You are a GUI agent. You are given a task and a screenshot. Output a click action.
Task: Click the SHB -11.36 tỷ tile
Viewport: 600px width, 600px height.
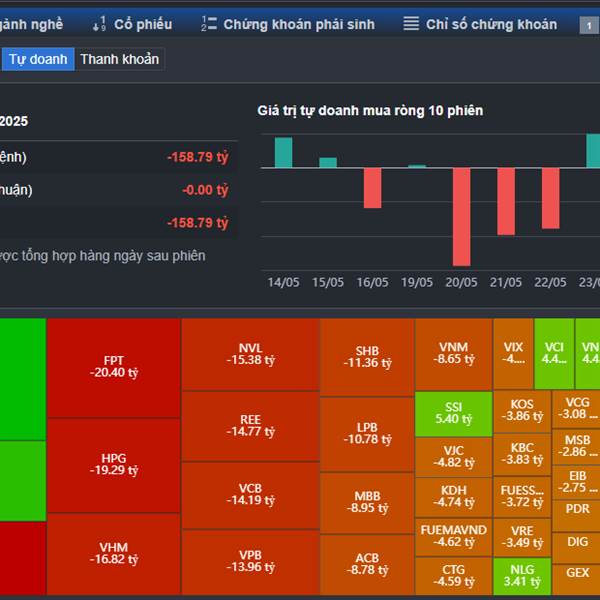tap(367, 357)
